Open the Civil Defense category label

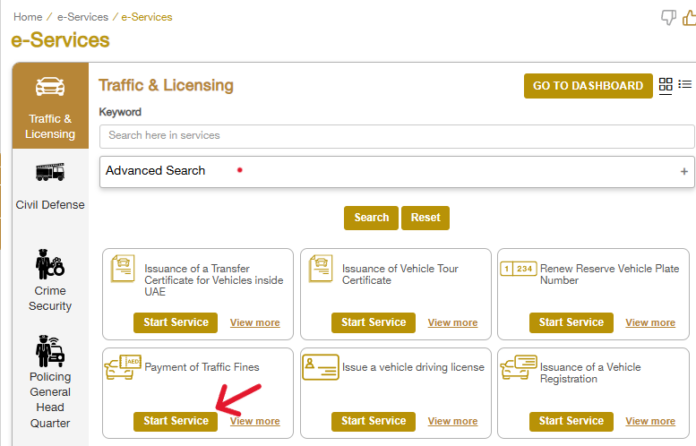(x=50, y=205)
